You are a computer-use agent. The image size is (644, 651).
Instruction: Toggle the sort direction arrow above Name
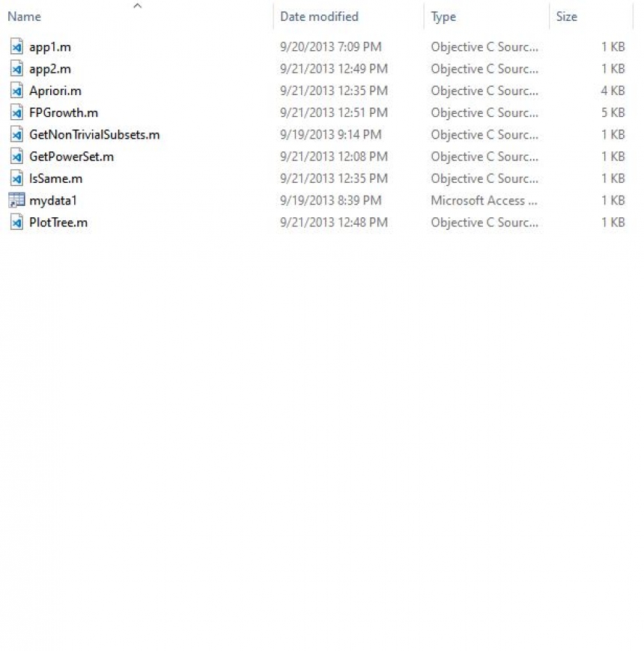point(137,6)
